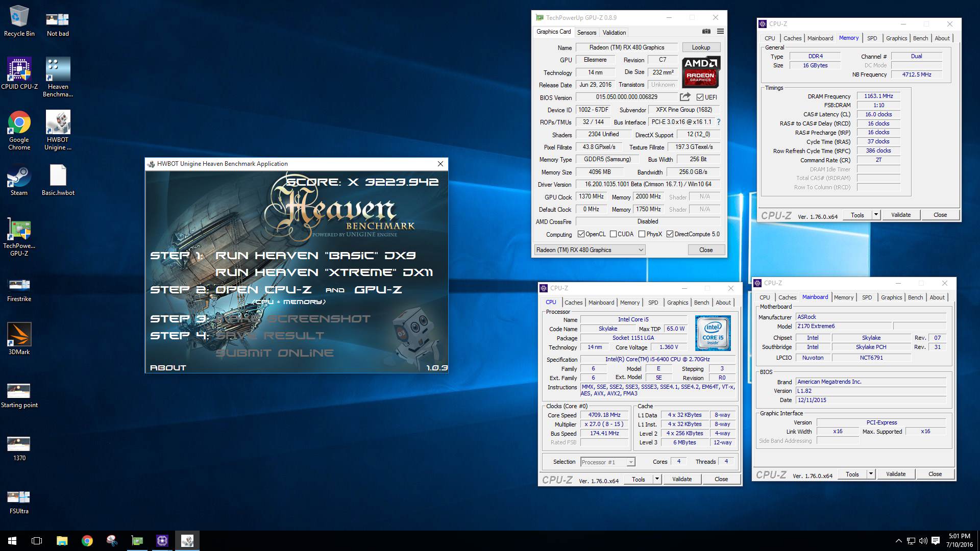980x551 pixels.
Task: Open the Not bad desktop file
Action: [x=58, y=24]
